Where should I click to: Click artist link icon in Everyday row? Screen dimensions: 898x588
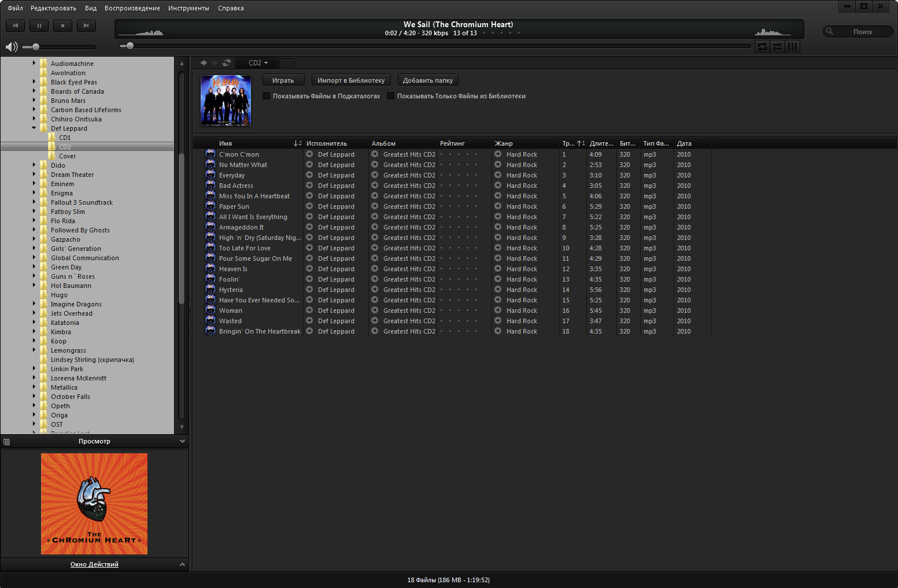click(x=309, y=175)
